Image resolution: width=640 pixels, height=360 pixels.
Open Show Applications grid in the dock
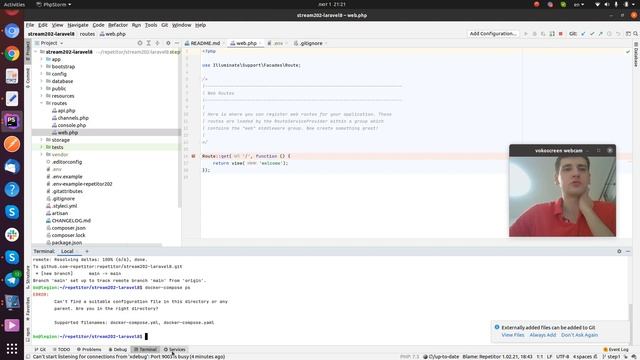point(12,348)
